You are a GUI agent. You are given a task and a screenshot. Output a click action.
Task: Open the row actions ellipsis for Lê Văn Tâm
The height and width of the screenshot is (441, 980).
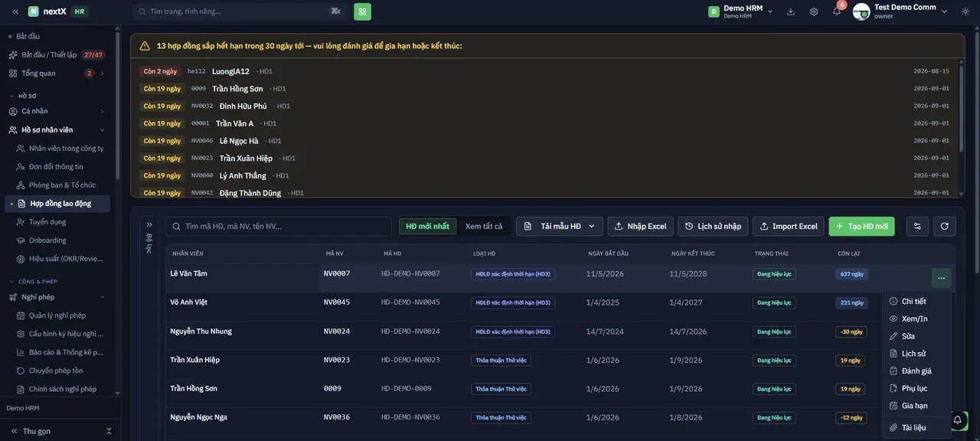941,278
